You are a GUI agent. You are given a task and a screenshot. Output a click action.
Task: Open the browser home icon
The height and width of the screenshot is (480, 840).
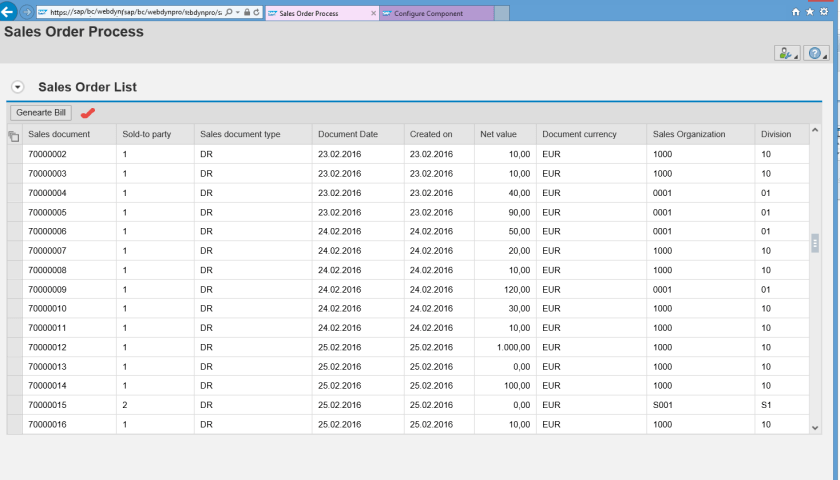pos(796,12)
